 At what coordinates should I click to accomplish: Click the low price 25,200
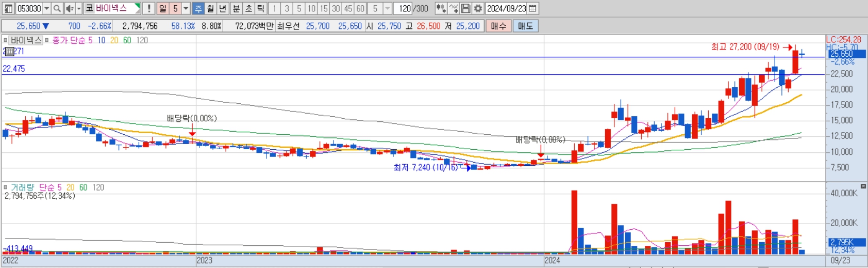[x=468, y=26]
